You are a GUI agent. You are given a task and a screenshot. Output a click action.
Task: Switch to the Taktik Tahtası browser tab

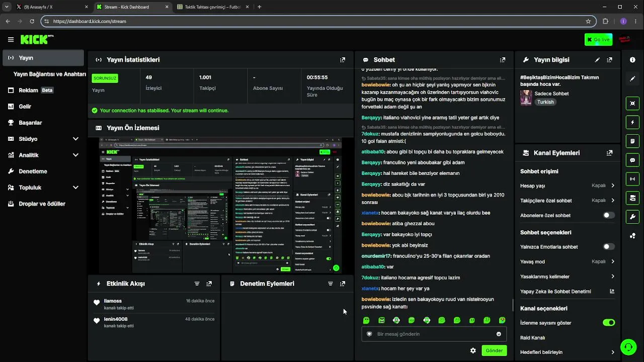[x=212, y=7]
